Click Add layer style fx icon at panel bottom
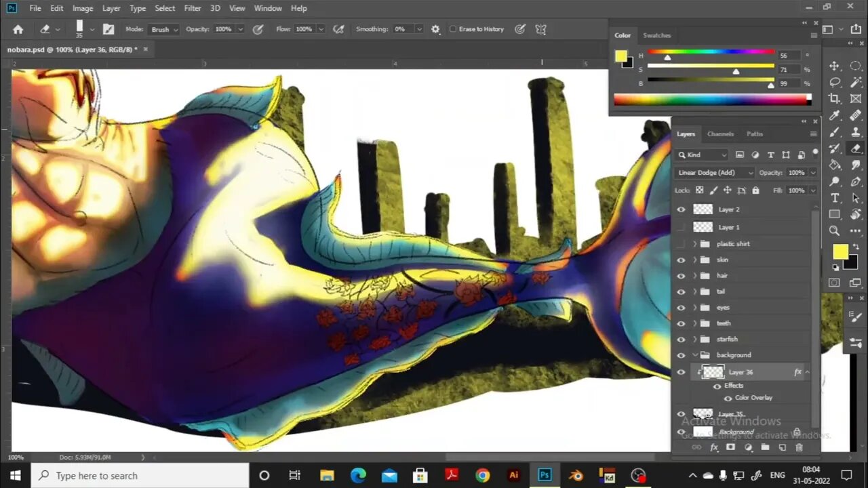This screenshot has width=868, height=488. [x=713, y=447]
